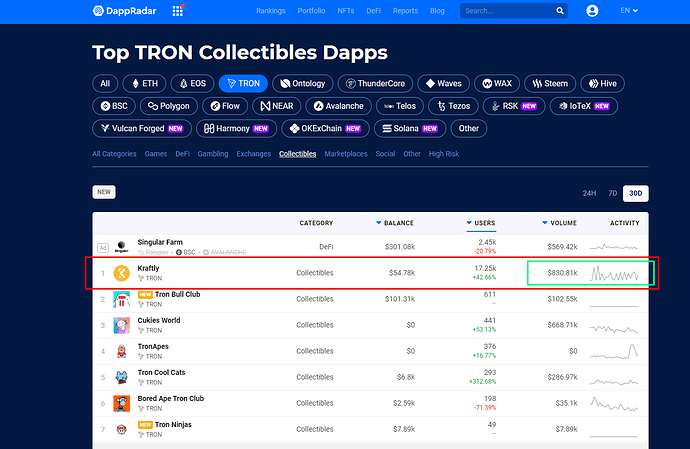Select the 24H time range
The image size is (690, 449).
[x=589, y=193]
